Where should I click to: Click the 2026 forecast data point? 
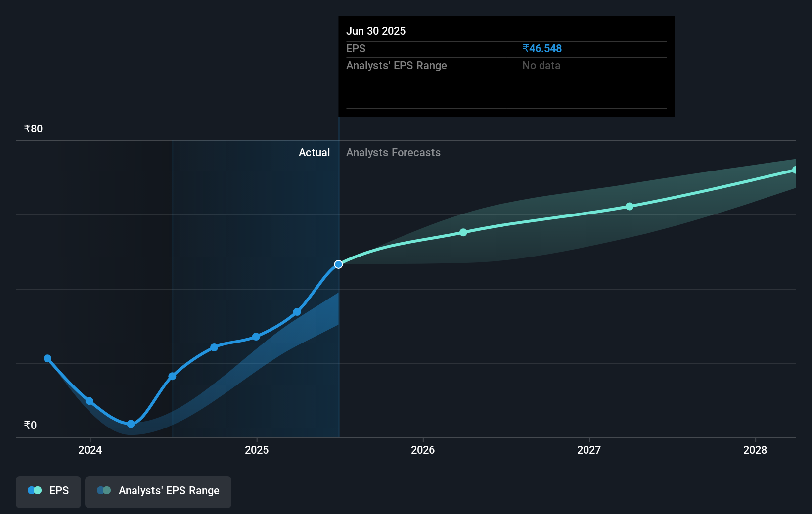coord(463,232)
